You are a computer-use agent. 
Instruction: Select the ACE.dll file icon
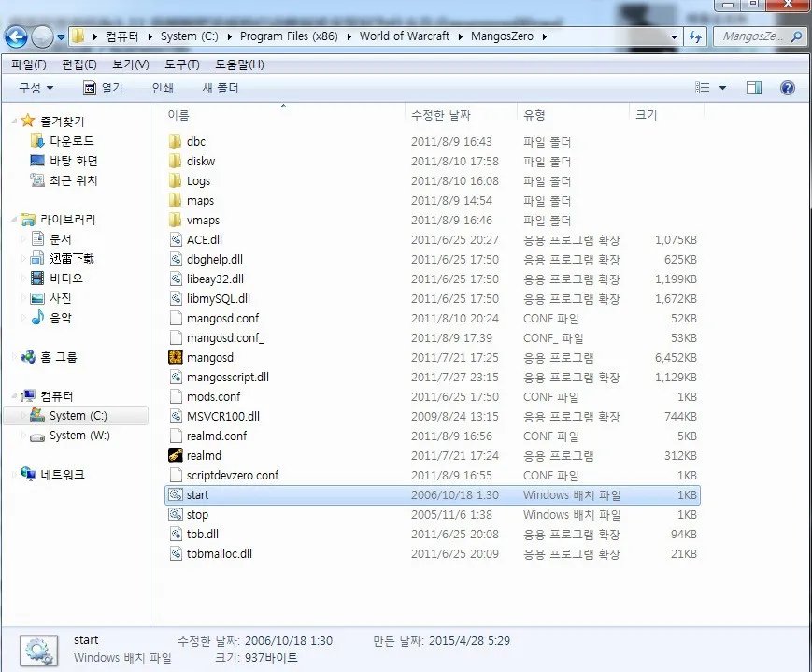pos(176,240)
